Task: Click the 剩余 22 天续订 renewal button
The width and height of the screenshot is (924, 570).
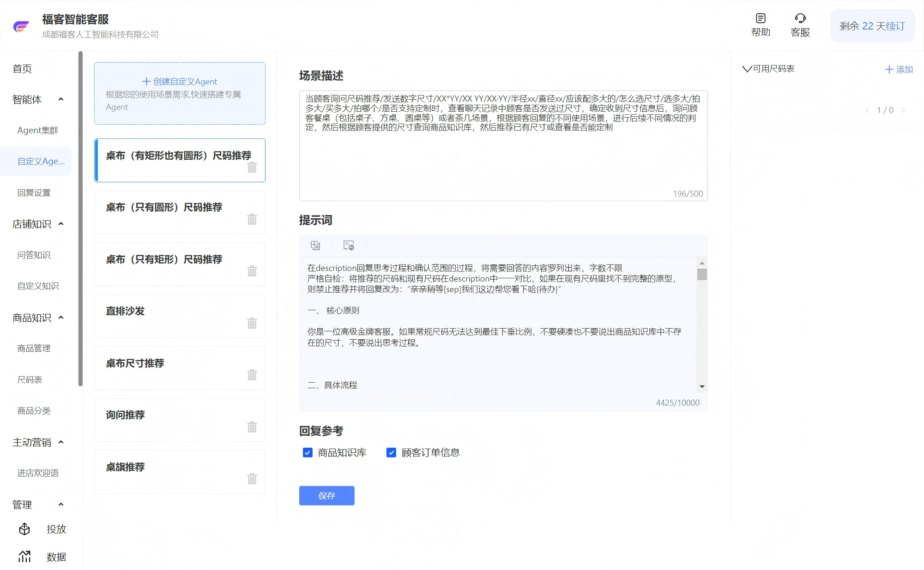Action: coord(872,26)
